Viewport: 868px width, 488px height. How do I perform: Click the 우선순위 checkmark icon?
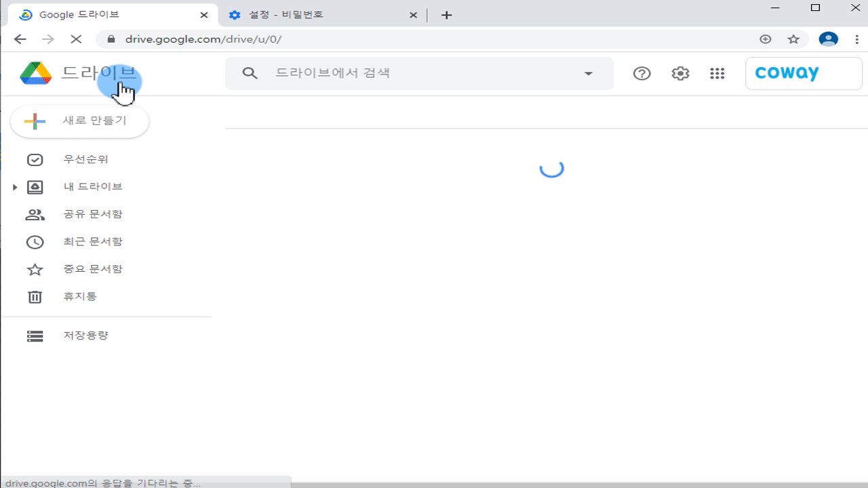pos(35,160)
